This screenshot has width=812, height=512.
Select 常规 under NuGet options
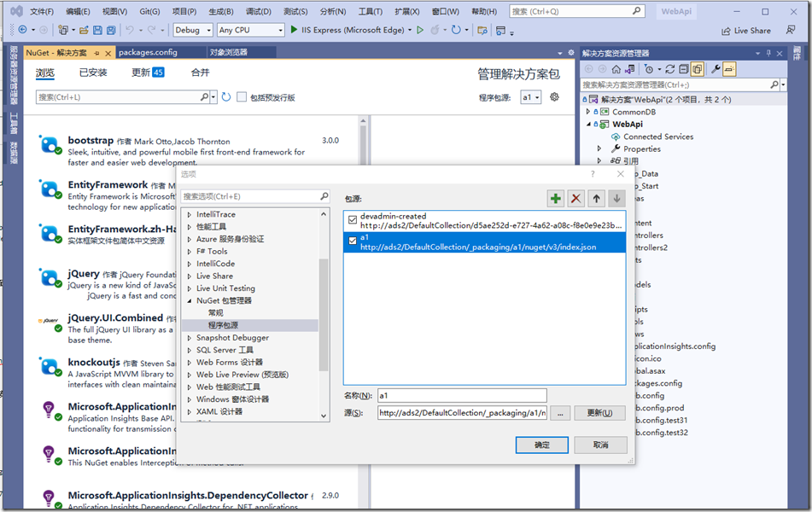coord(215,312)
